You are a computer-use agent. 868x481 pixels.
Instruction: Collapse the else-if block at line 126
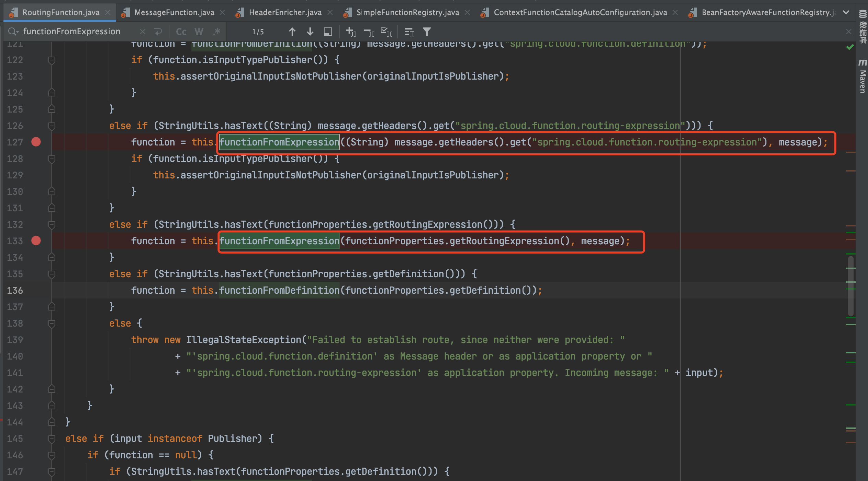52,126
